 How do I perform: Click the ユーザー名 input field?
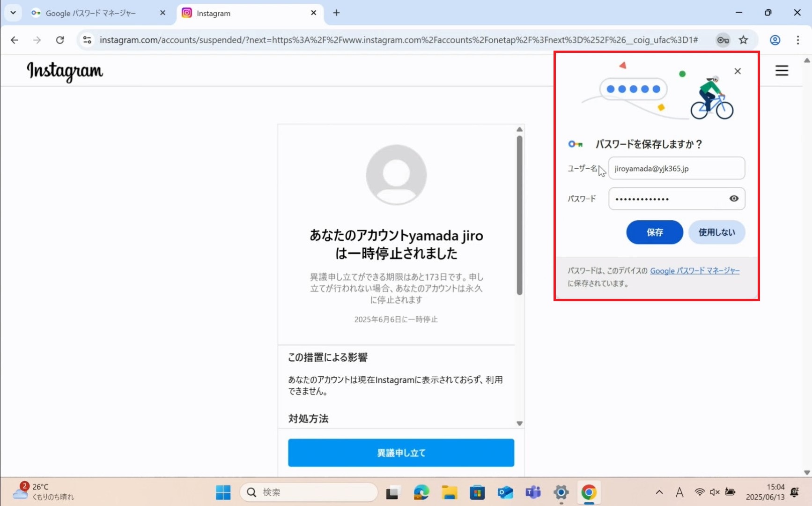pos(676,169)
